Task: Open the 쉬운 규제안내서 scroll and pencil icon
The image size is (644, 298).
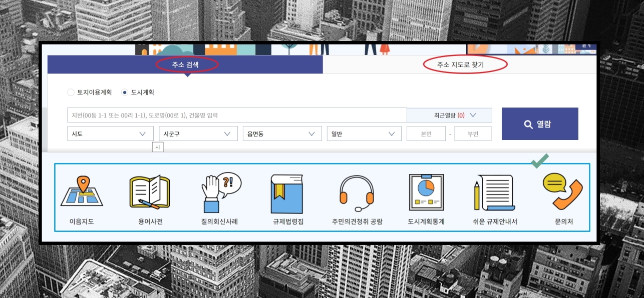Action: coord(494,193)
